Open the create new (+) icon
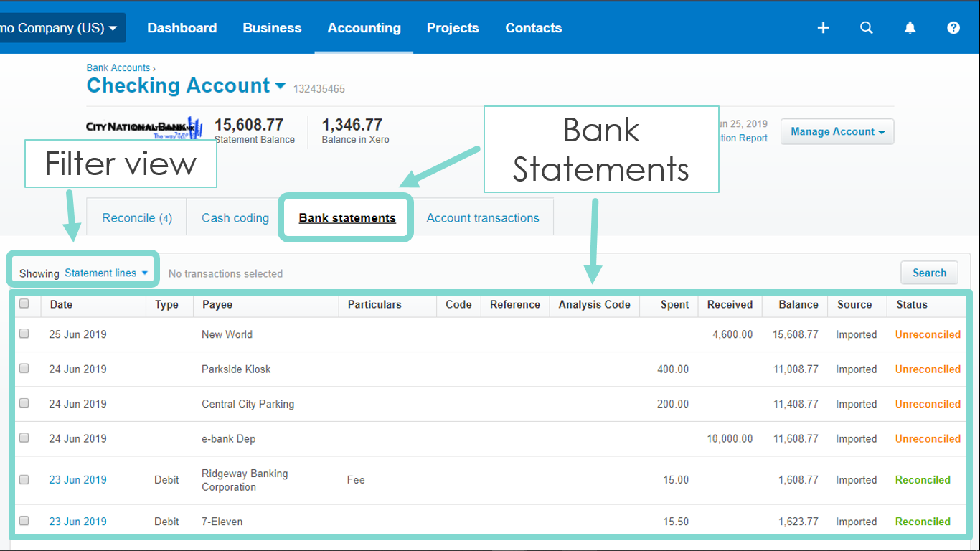Image resolution: width=980 pixels, height=551 pixels. [x=822, y=27]
